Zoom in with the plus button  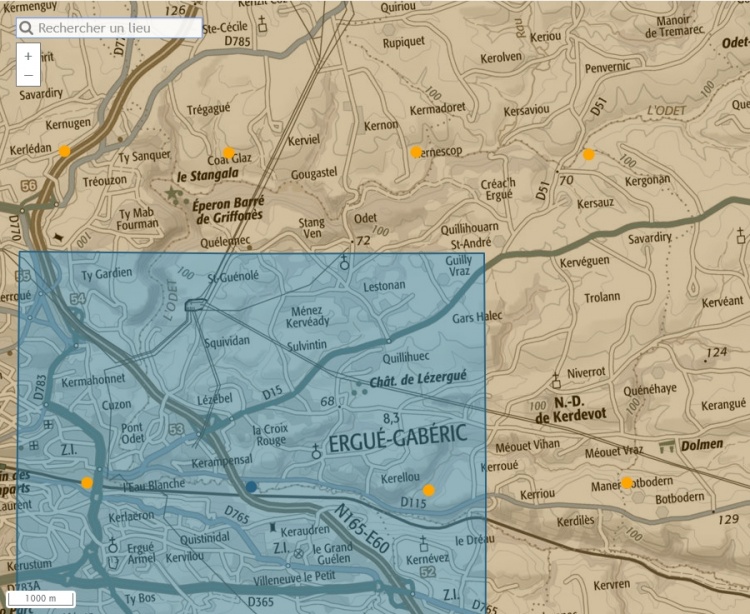(28, 56)
